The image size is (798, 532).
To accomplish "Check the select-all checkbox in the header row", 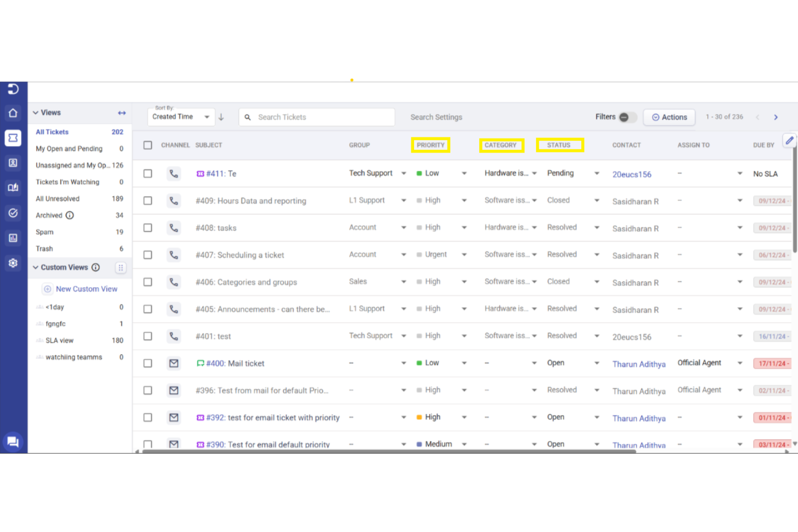I will (148, 145).
